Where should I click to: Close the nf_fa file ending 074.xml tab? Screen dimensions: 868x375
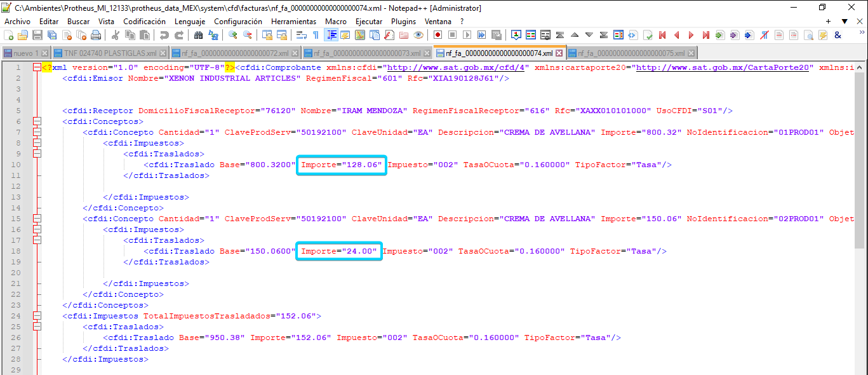tap(559, 53)
